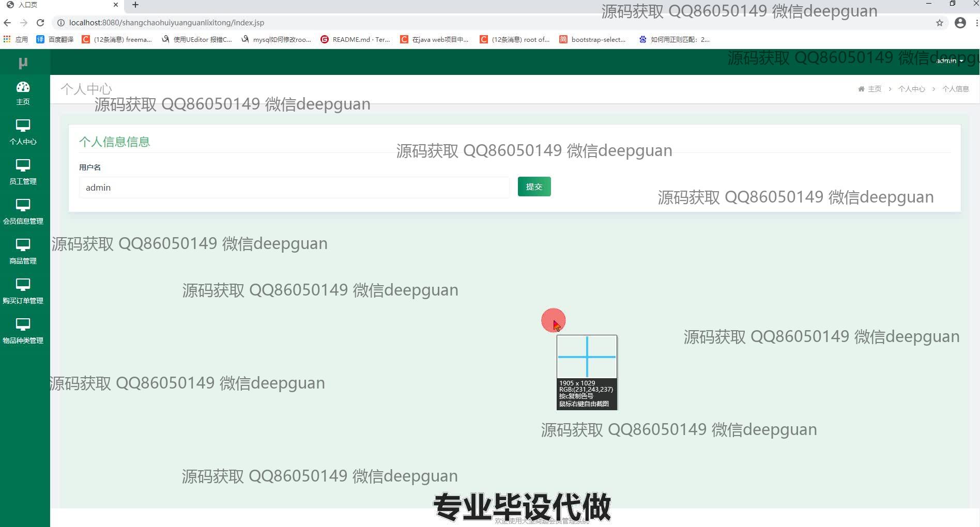Open the 百度翻译 bookmark
This screenshot has width=980, height=527.
pyautogui.click(x=55, y=39)
